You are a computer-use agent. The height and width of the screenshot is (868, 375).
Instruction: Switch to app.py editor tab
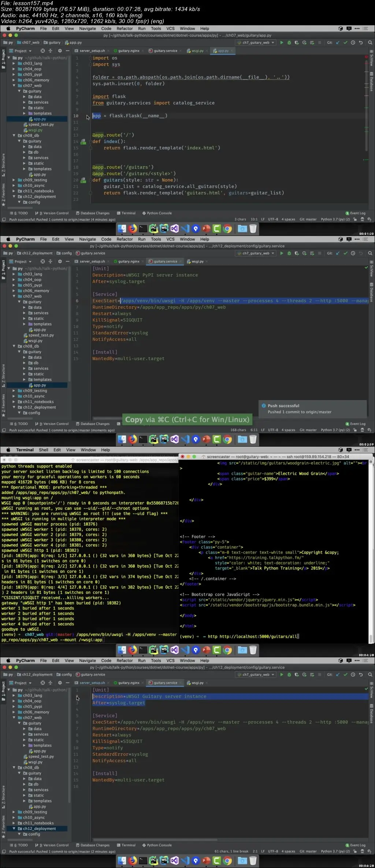(223, 51)
